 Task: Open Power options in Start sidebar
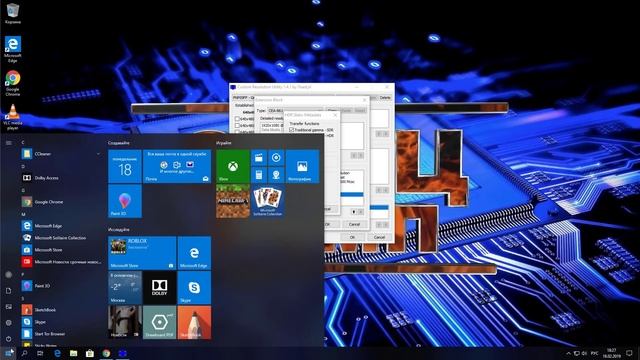[9, 338]
